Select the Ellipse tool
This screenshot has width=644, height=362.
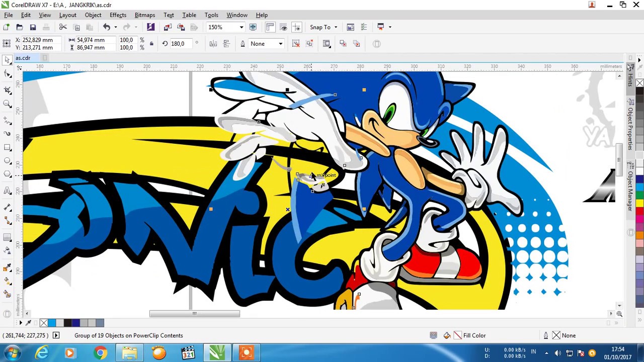point(8,161)
